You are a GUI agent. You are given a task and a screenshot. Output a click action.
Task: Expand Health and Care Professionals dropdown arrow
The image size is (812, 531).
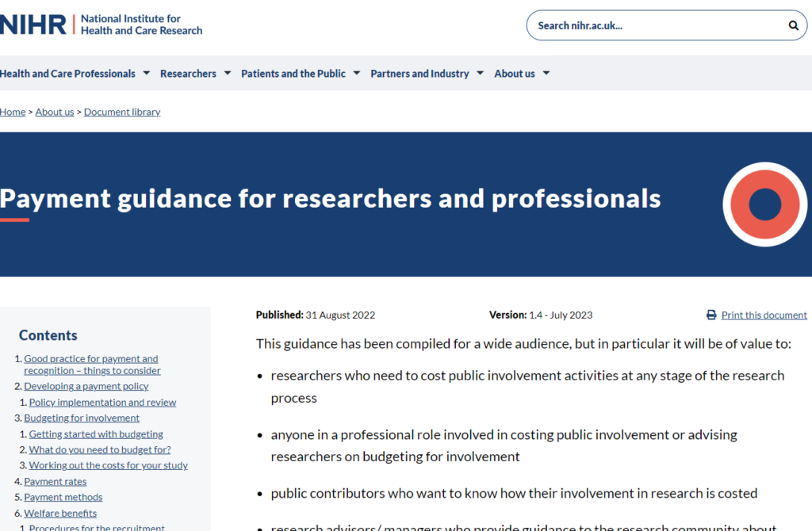pyautogui.click(x=147, y=74)
